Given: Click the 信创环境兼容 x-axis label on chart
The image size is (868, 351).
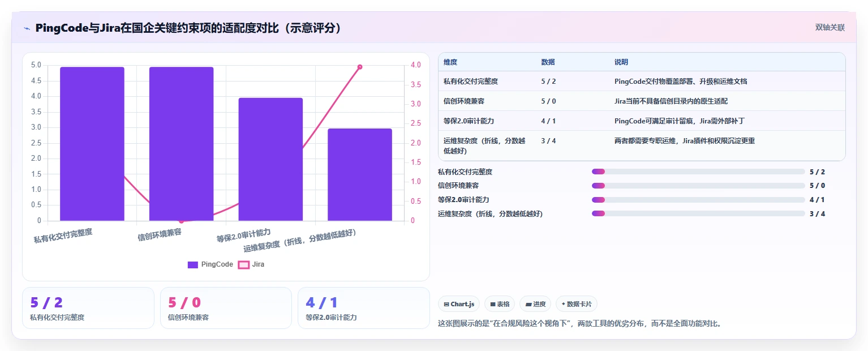Looking at the screenshot, I should click(160, 235).
